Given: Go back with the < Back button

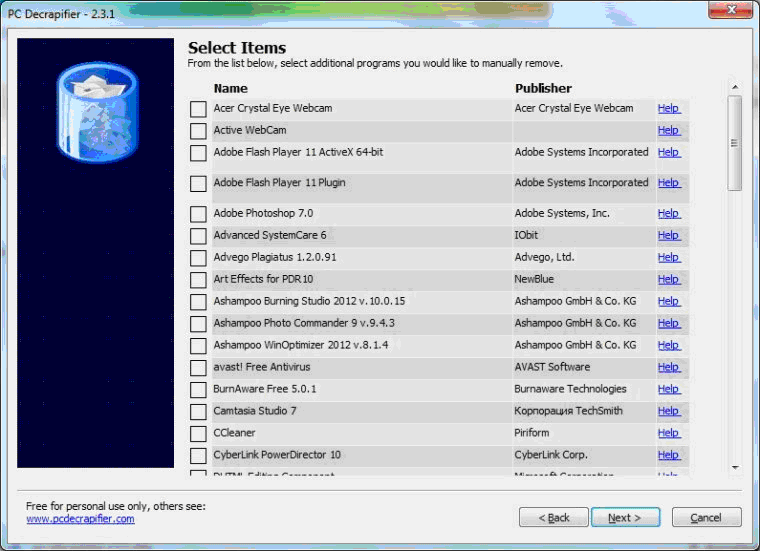Looking at the screenshot, I should tap(554, 518).
